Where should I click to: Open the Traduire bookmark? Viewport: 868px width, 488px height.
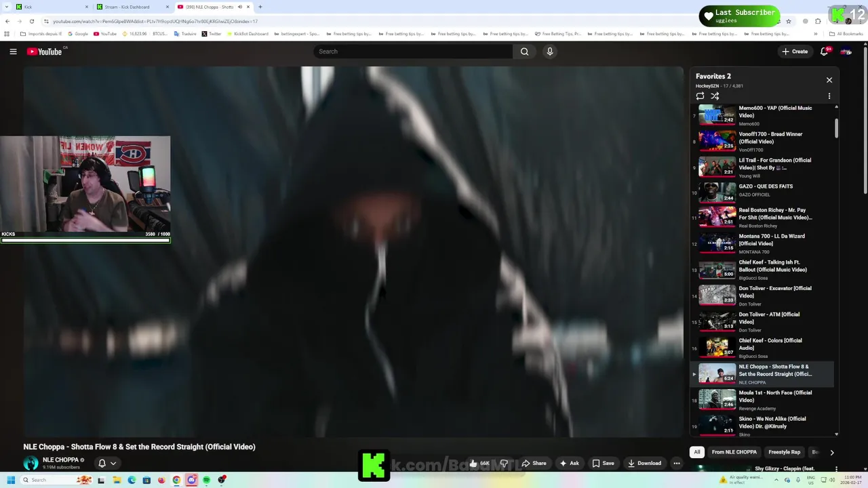click(185, 34)
